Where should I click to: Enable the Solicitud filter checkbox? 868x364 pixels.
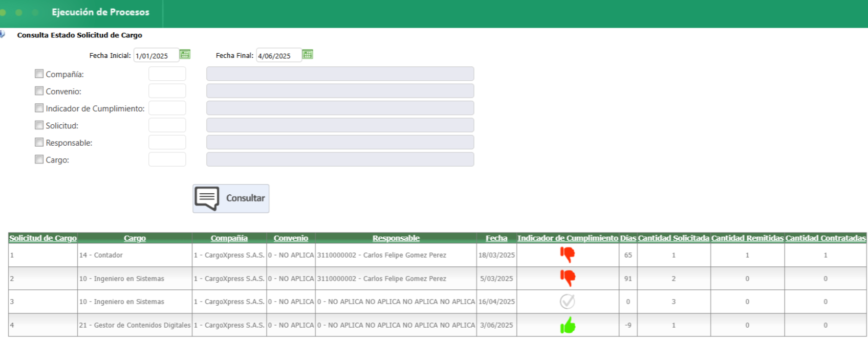pyautogui.click(x=39, y=125)
